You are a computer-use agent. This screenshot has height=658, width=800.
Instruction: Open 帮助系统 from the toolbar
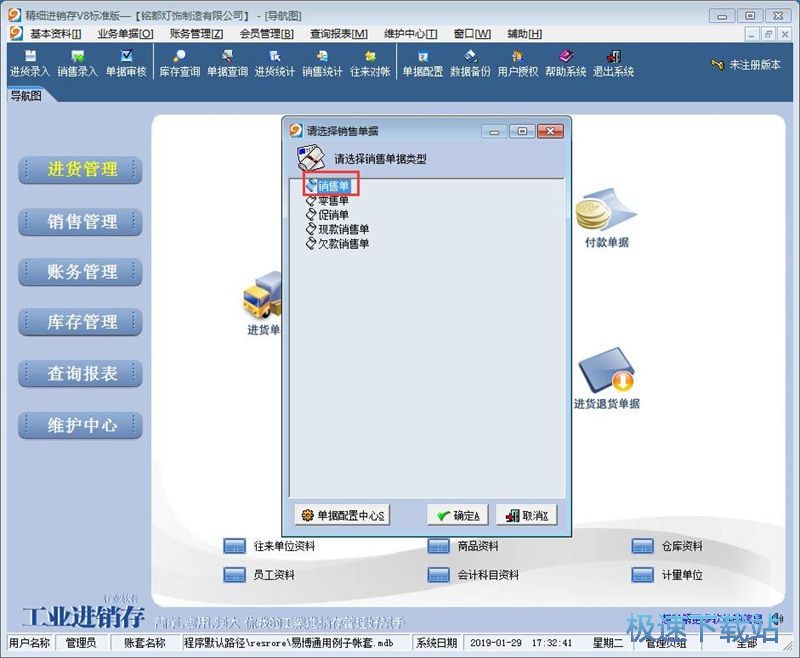point(564,65)
